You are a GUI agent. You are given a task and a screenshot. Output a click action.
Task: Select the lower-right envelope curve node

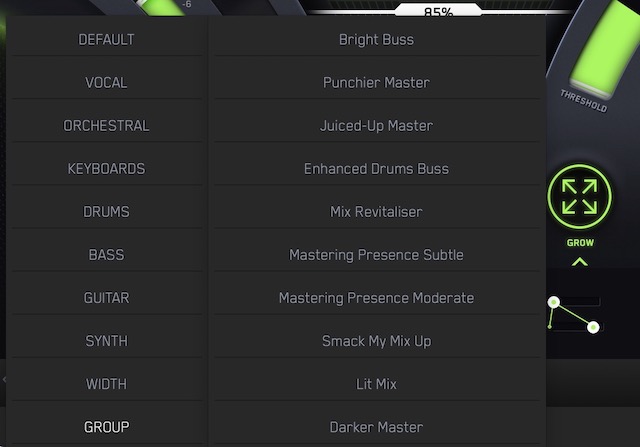coord(593,327)
